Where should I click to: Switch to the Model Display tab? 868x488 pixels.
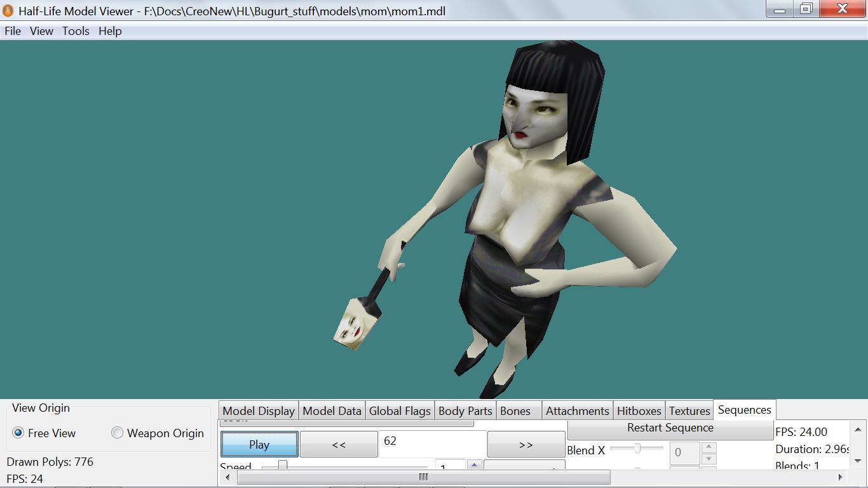tap(259, 411)
